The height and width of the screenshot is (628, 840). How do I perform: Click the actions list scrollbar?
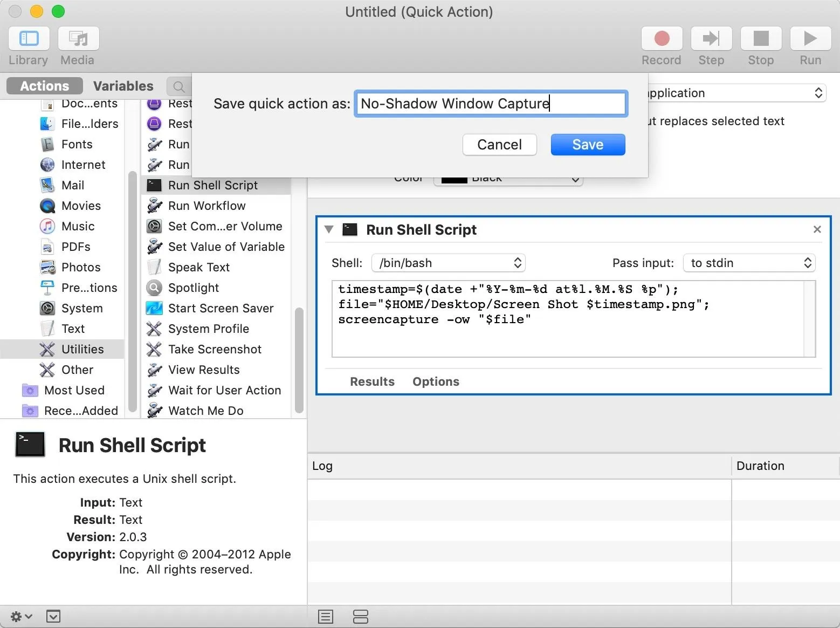point(299,360)
